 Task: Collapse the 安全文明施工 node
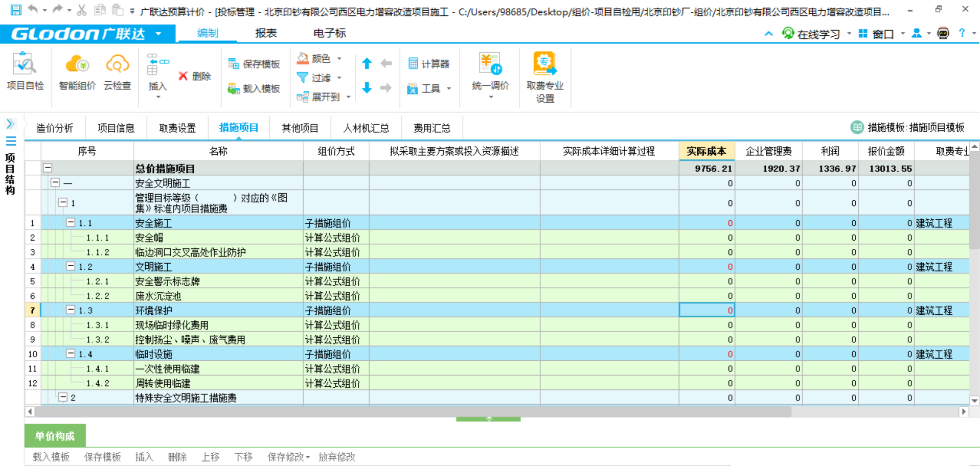coord(55,182)
